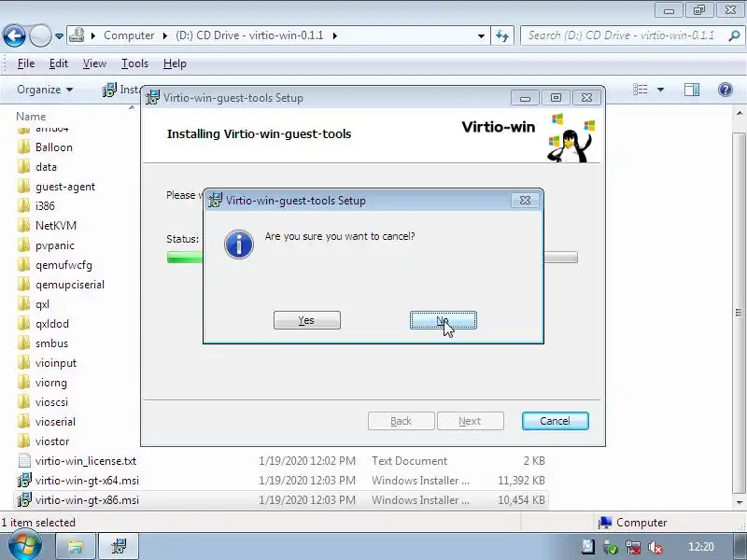Click the blue information icon in dialog
747x560 pixels.
point(239,245)
